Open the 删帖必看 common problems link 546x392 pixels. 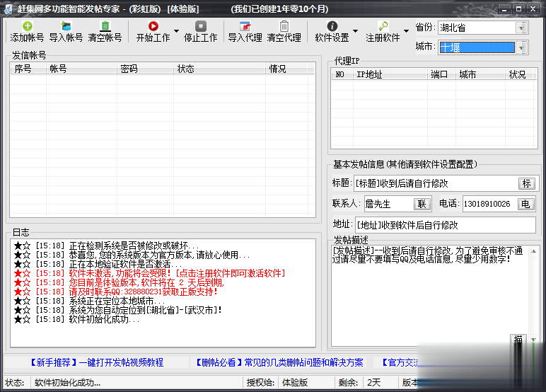pos(279,362)
